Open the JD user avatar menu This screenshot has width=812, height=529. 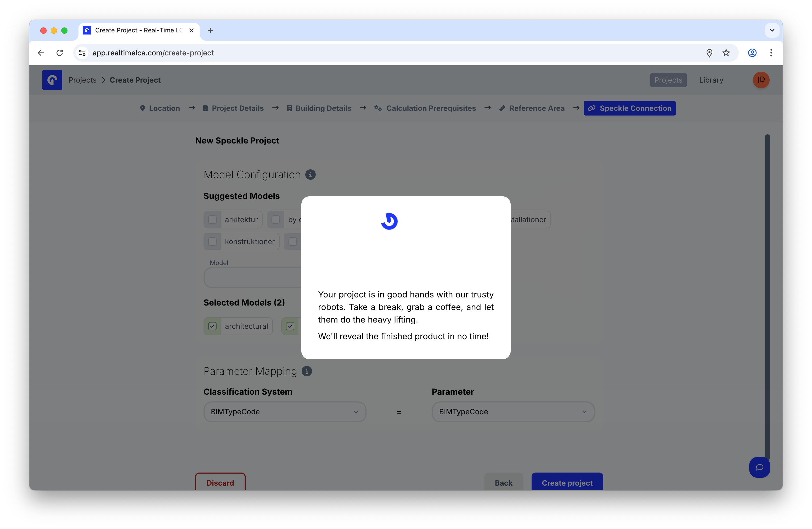pyautogui.click(x=761, y=80)
